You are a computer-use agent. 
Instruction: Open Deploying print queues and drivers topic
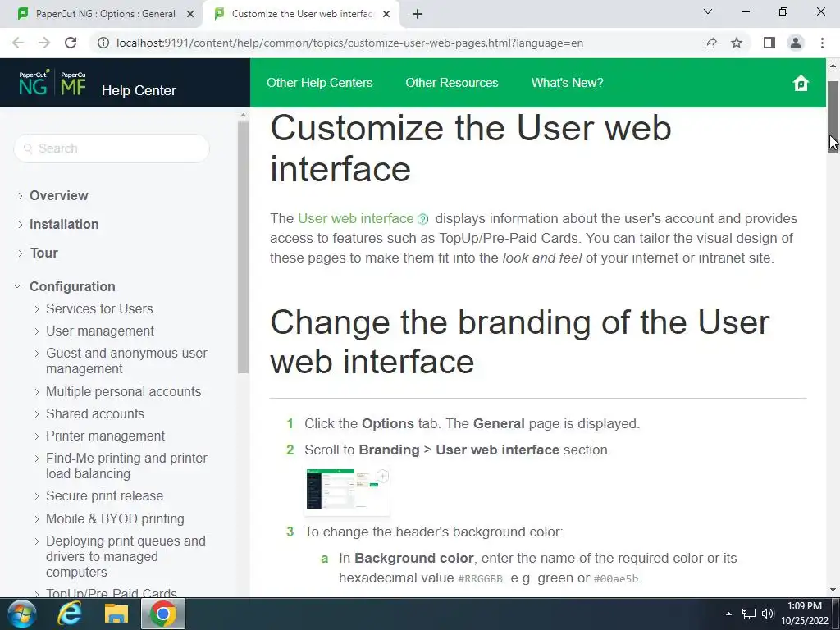point(126,557)
